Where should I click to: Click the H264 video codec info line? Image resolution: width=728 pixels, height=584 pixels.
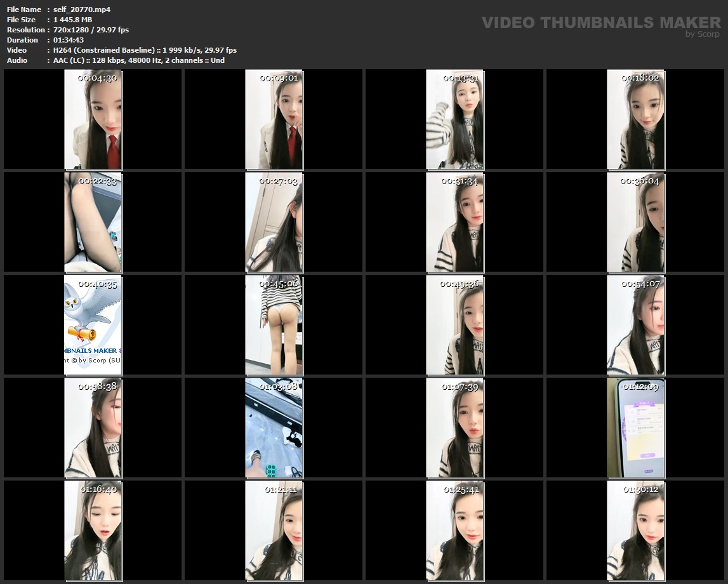[145, 50]
